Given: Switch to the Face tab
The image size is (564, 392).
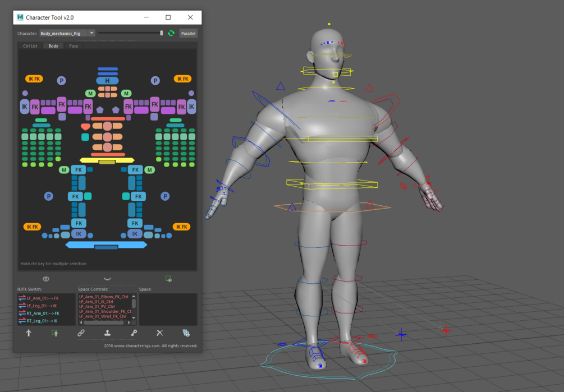Looking at the screenshot, I should coord(74,46).
